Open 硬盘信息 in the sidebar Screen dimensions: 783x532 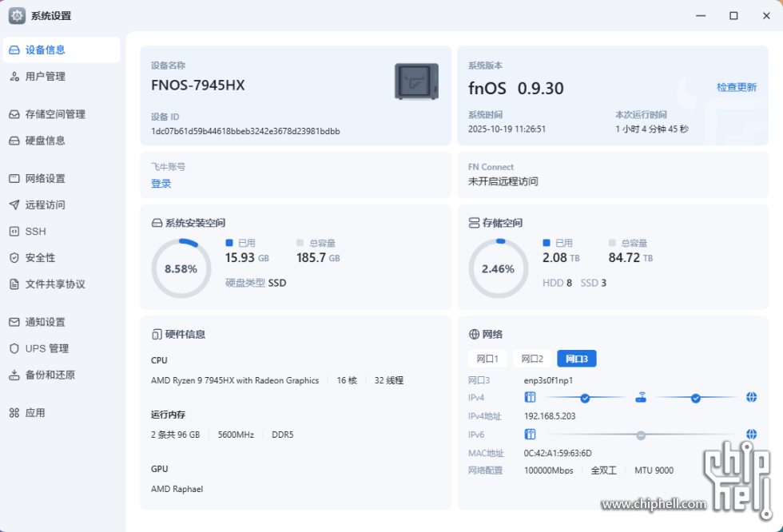46,141
